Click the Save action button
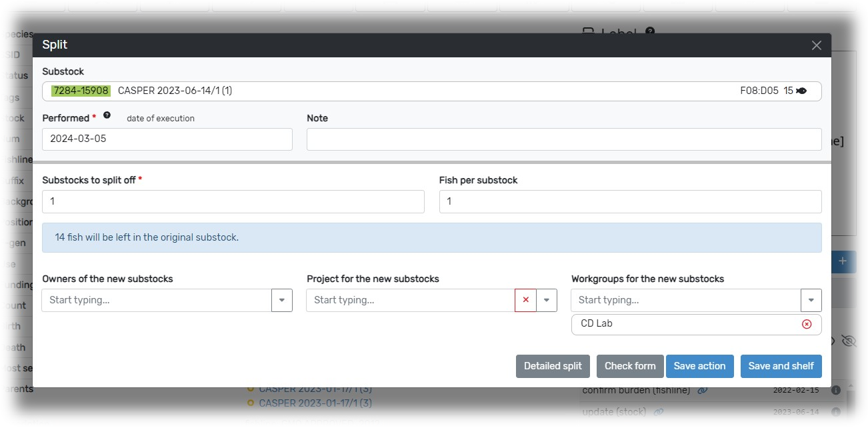 [x=699, y=366]
